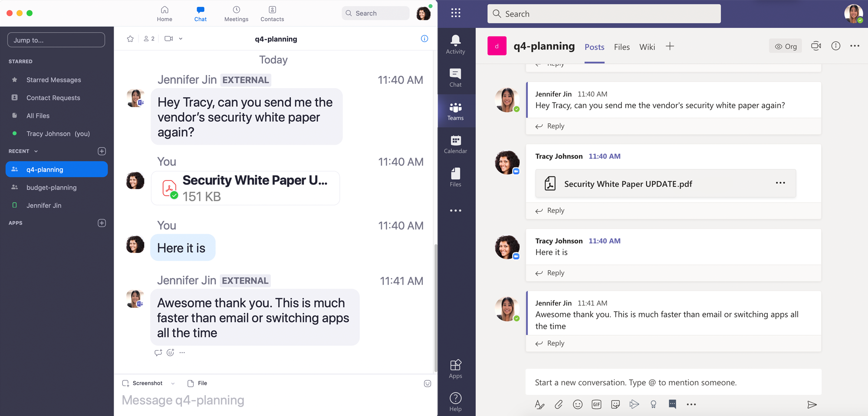
Task: Reply to Tracy Johnson's 'Here it is' message
Action: (549, 273)
